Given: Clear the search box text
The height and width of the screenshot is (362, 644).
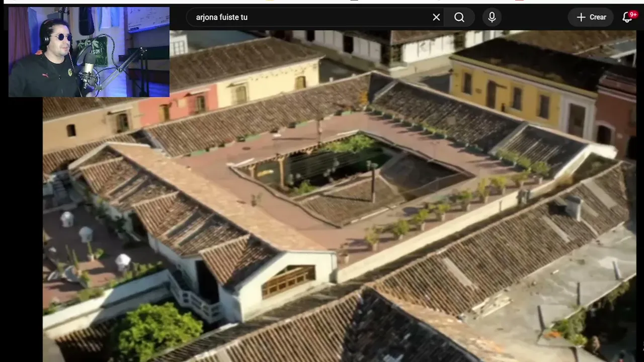Looking at the screenshot, I should [x=436, y=17].
